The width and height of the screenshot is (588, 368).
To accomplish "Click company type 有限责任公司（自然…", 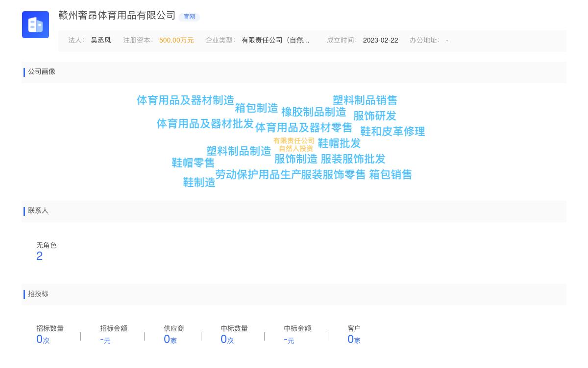I will pyautogui.click(x=275, y=41).
